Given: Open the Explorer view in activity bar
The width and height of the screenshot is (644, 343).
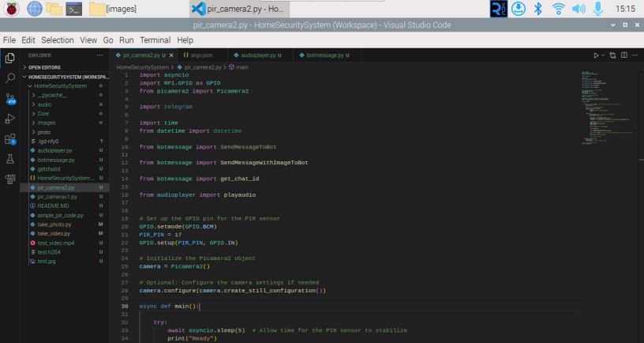Looking at the screenshot, I should click(x=9, y=58).
